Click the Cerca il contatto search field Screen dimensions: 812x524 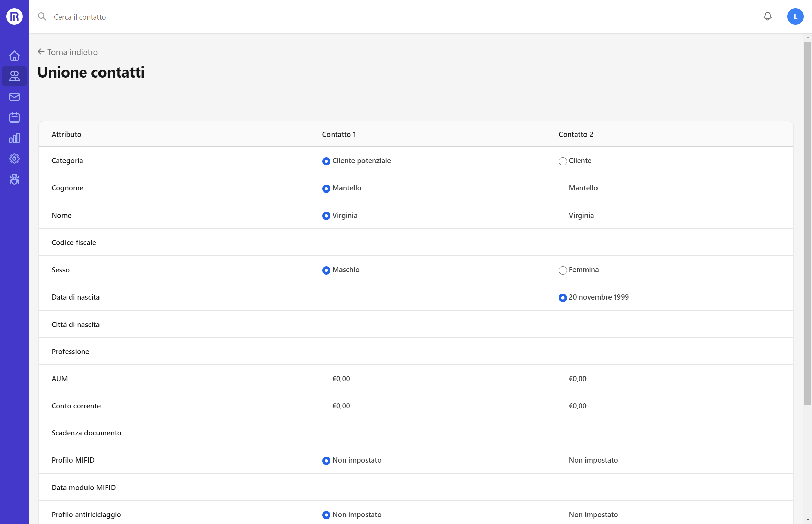point(80,16)
